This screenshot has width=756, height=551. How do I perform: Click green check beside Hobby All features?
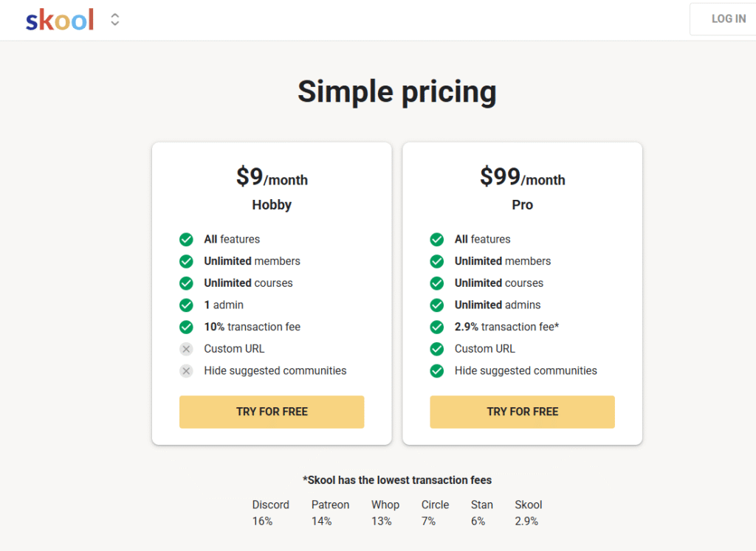tap(186, 239)
